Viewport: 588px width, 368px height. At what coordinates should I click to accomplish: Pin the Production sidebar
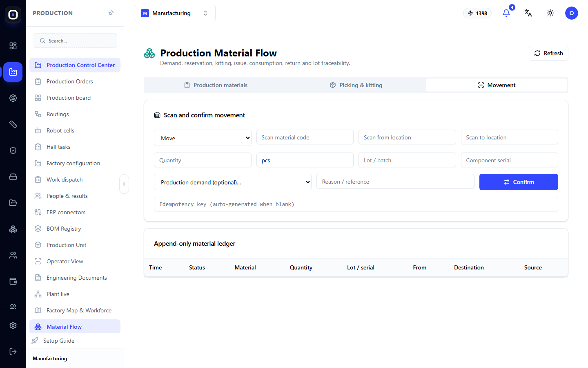click(x=111, y=13)
